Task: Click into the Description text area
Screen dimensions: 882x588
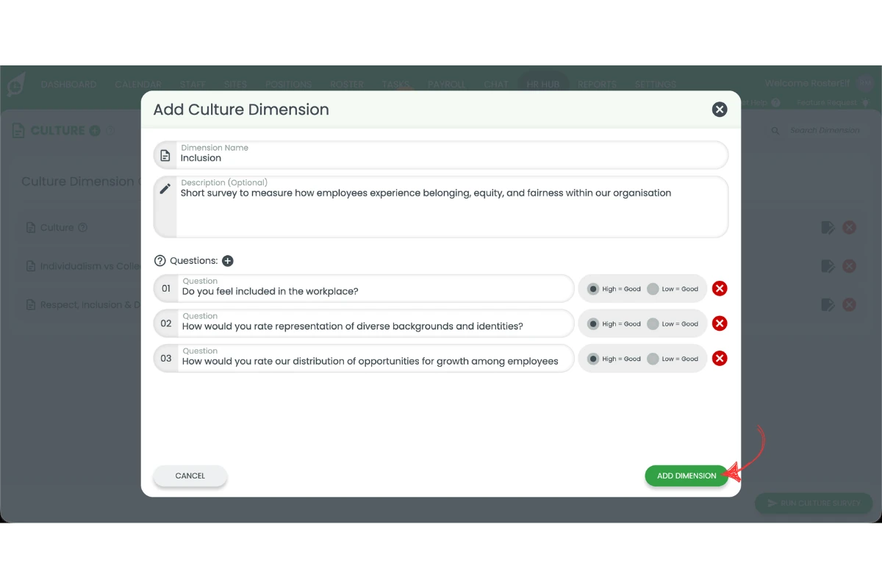Action: [x=441, y=207]
